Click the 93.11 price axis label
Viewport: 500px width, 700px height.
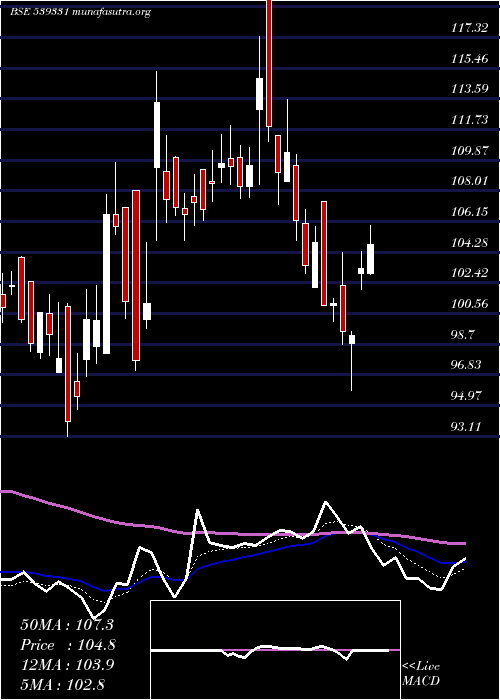coord(467,426)
